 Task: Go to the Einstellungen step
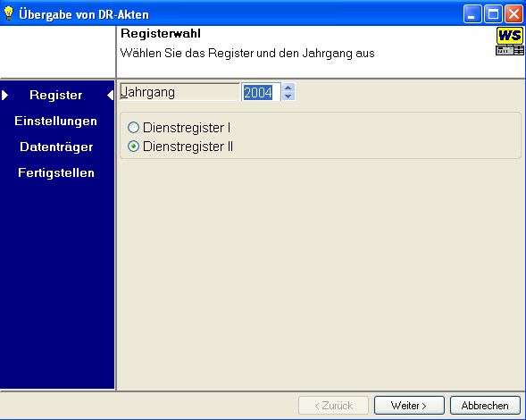tap(55, 121)
